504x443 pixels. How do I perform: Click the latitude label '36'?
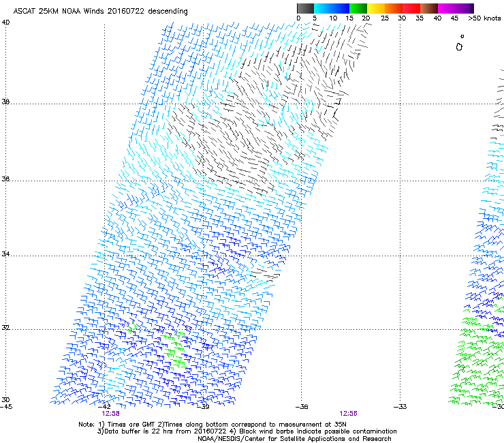(x=5, y=179)
